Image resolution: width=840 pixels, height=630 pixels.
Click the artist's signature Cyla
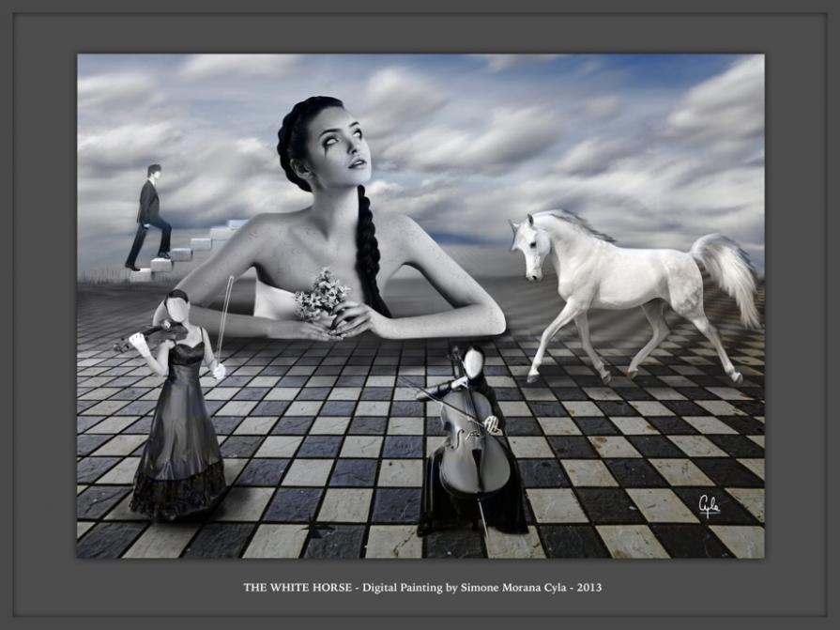tap(710, 507)
